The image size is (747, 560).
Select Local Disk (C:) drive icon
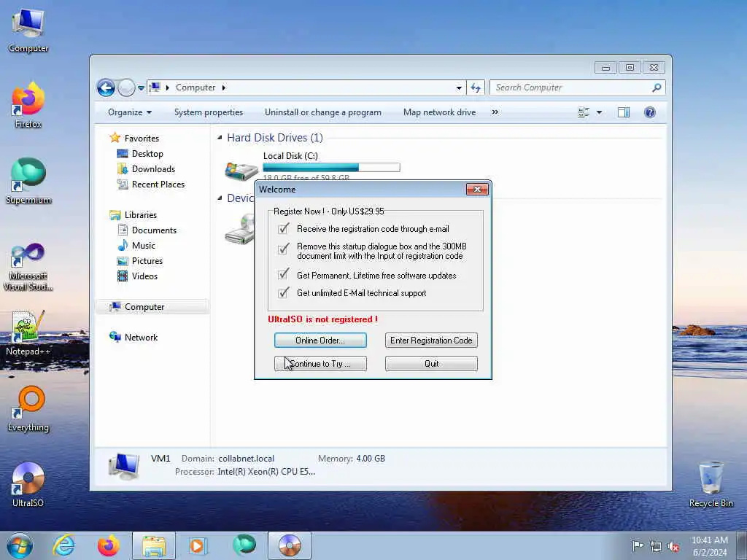(241, 171)
